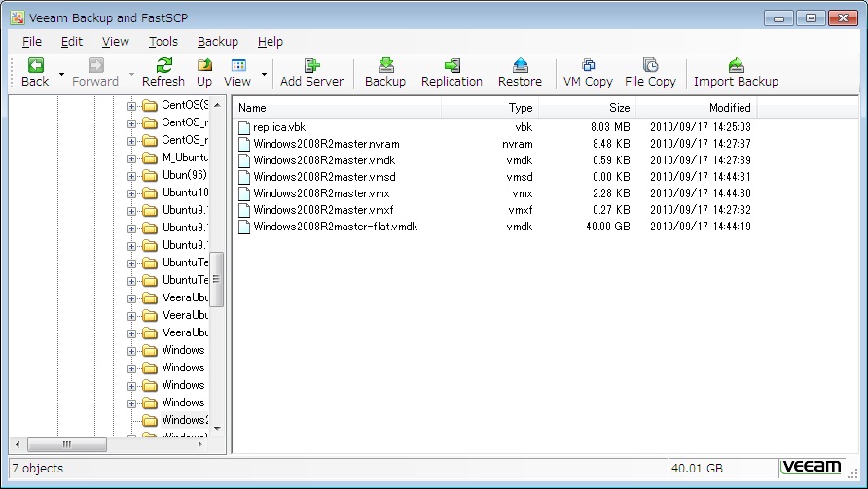Click folder icon of Ubun(96)
The image size is (868, 489).
pos(150,176)
